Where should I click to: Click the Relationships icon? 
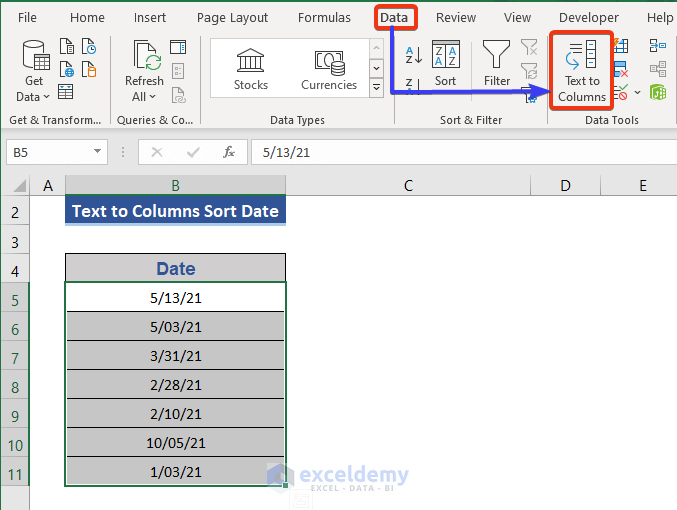pos(658,69)
